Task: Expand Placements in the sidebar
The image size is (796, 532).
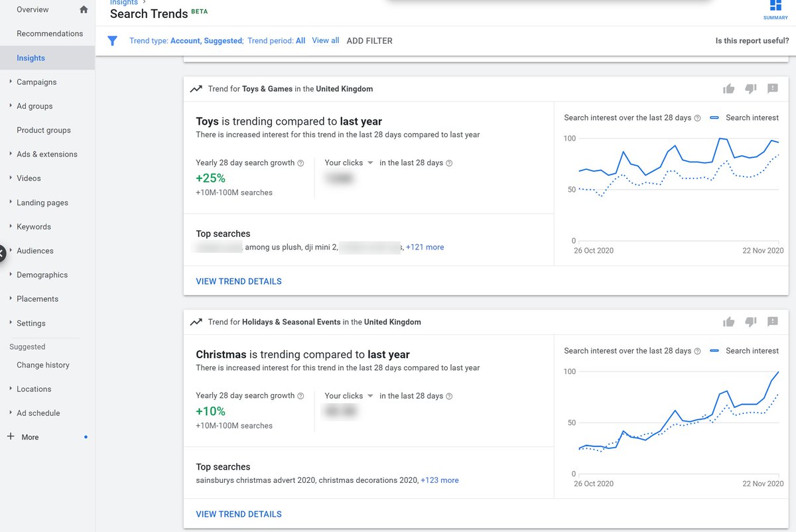Action: pos(11,299)
